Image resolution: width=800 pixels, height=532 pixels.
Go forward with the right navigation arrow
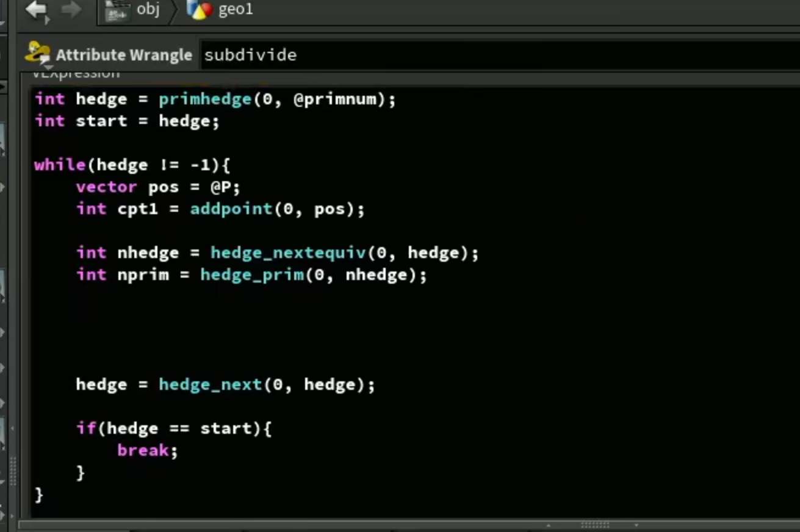(73, 10)
